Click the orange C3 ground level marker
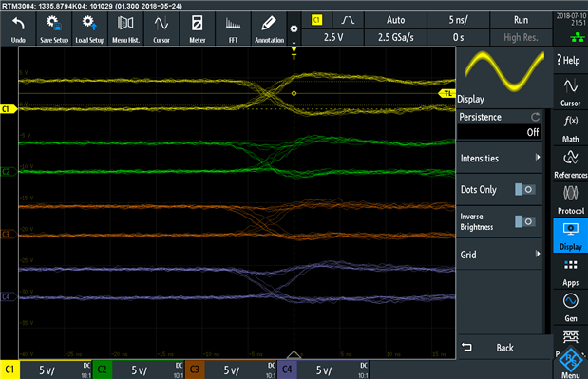 point(9,235)
